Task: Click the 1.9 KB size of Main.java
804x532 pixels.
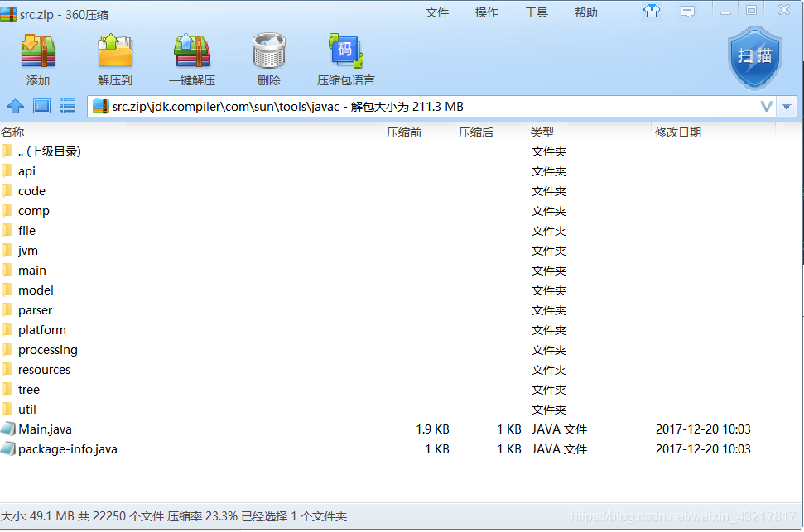Action: click(432, 429)
